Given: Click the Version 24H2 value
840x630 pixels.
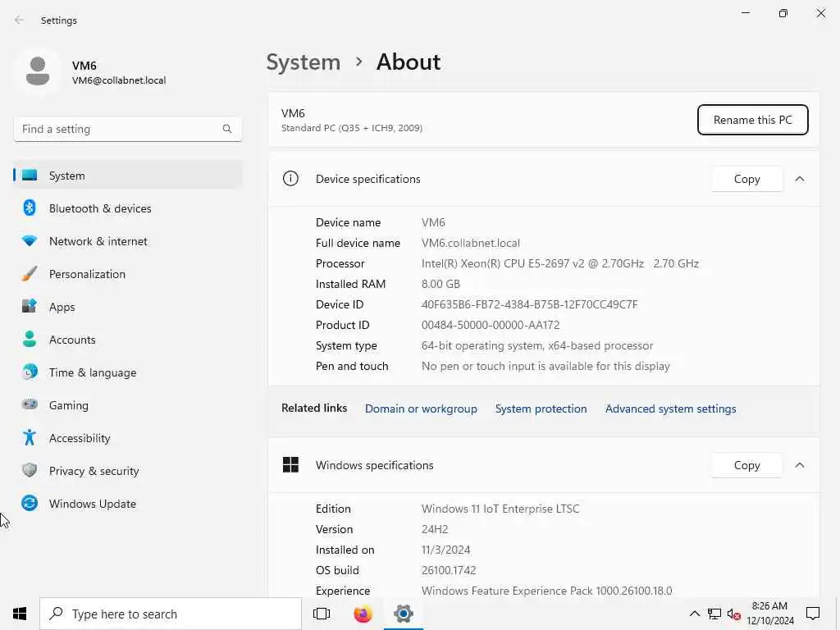Looking at the screenshot, I should point(435,529).
